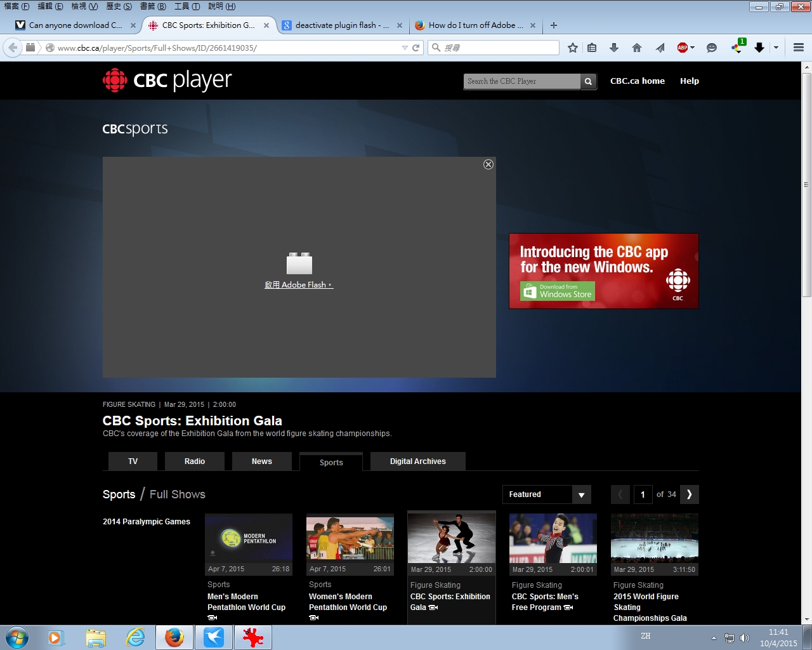Screen dimensions: 812x650
Task: Click the browser vertical scrollbar
Action: 807,184
